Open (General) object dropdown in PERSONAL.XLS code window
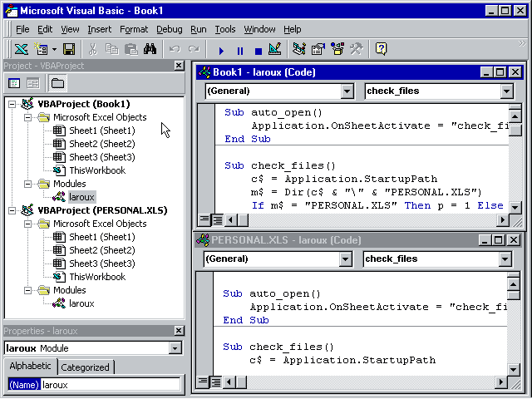Image resolution: width=532 pixels, height=399 pixels. pos(345,259)
